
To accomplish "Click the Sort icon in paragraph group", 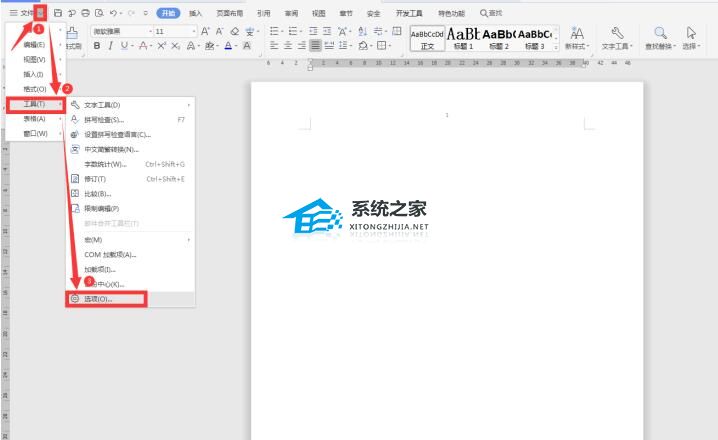I will coord(363,31).
